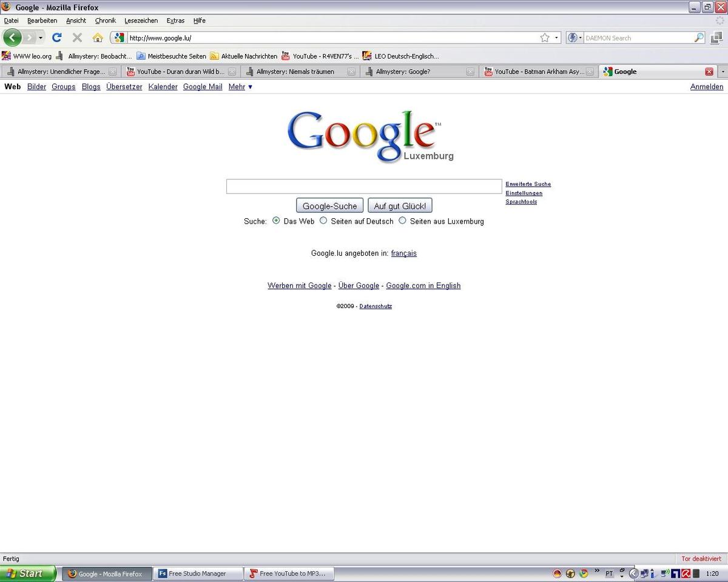Click the Google search text box
Image resolution: width=728 pixels, height=582 pixels.
point(364,186)
